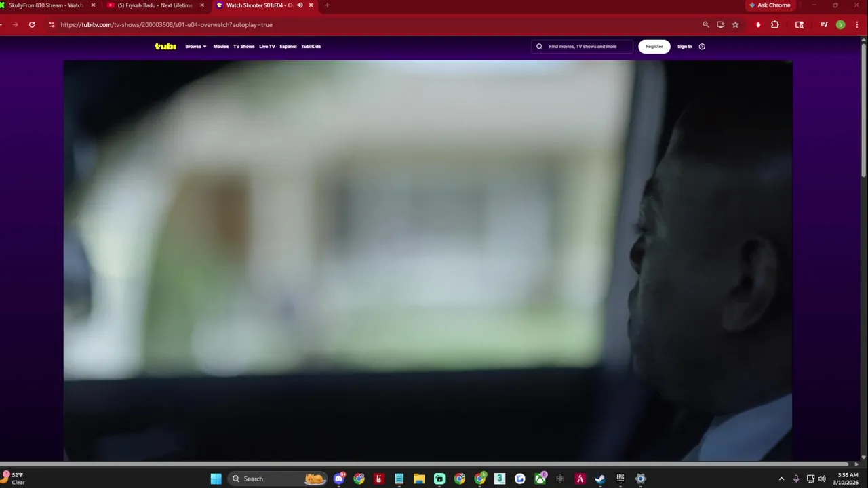
Task: Open the Settings gear in taskbar
Action: pyautogui.click(x=640, y=479)
